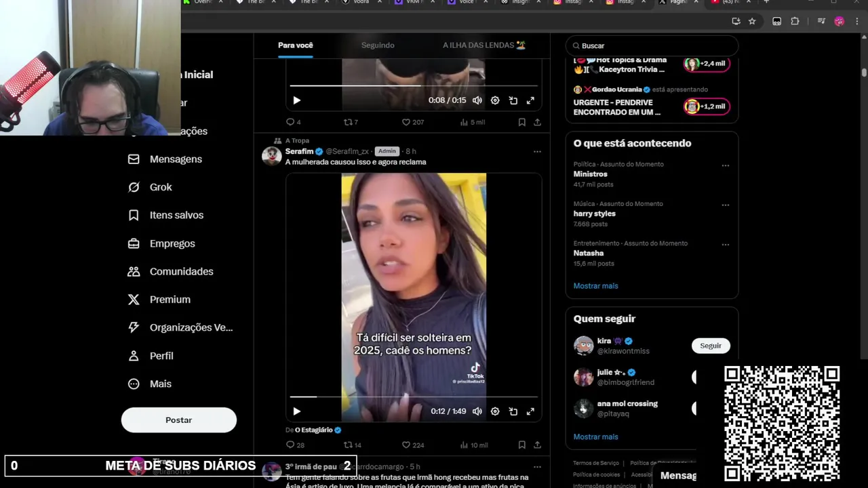The height and width of the screenshot is (488, 868).
Task: Open the Natasha trending topic
Action: [x=589, y=253]
